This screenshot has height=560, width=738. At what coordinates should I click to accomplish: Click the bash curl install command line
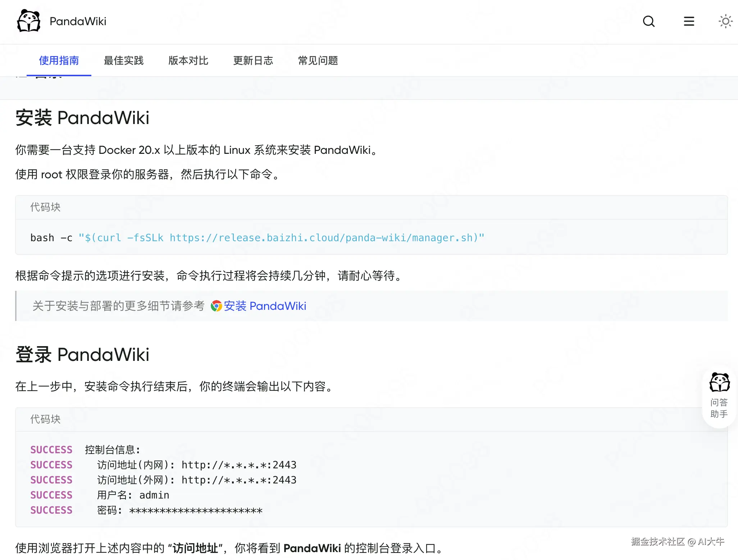pyautogui.click(x=257, y=238)
